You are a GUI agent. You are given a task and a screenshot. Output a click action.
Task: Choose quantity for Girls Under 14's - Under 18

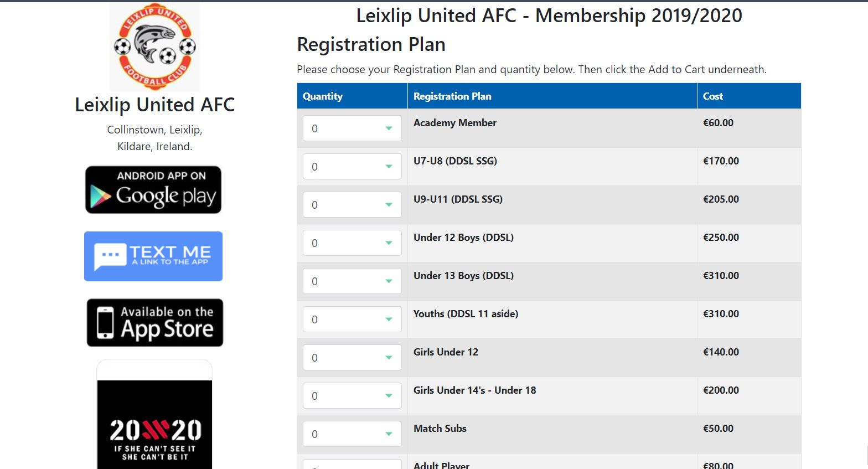[352, 396]
